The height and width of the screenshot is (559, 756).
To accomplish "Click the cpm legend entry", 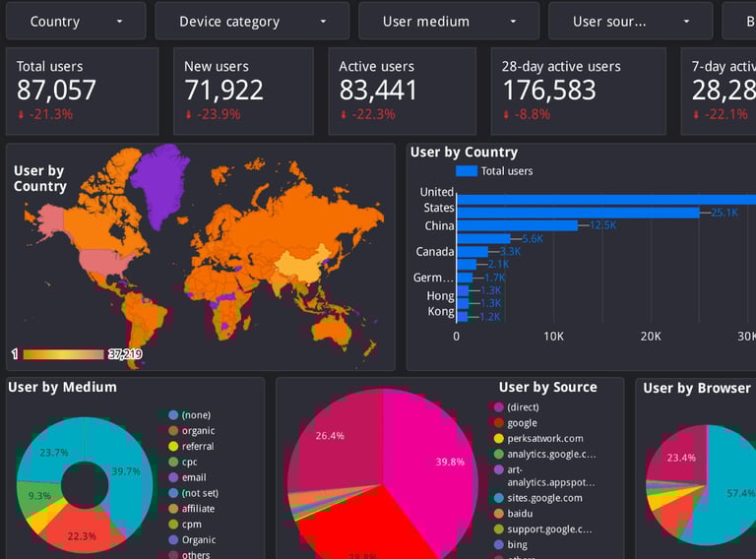I will (x=185, y=524).
